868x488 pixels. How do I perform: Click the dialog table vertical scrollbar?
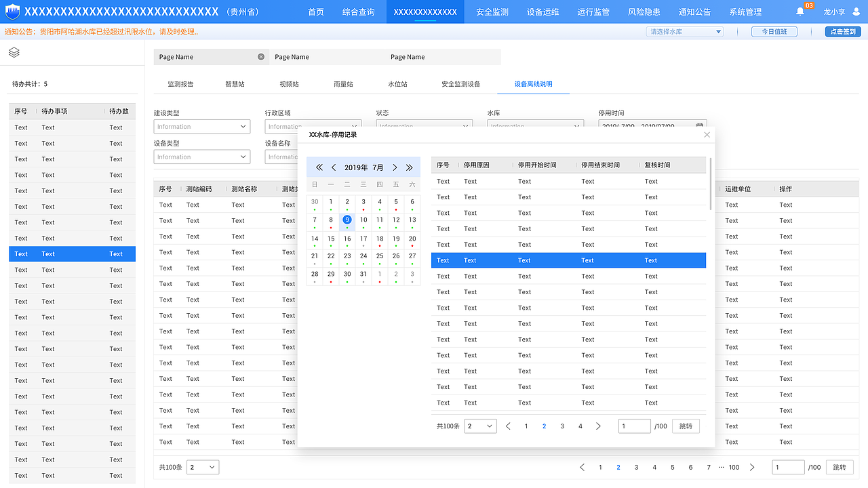(711, 184)
